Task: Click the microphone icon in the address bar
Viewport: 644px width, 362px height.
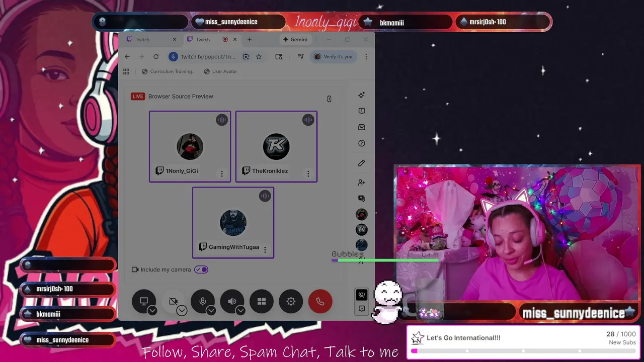Action: point(173,57)
